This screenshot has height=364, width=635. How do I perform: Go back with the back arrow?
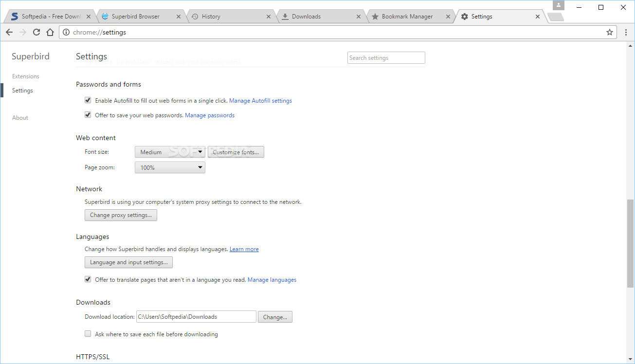[x=9, y=32]
